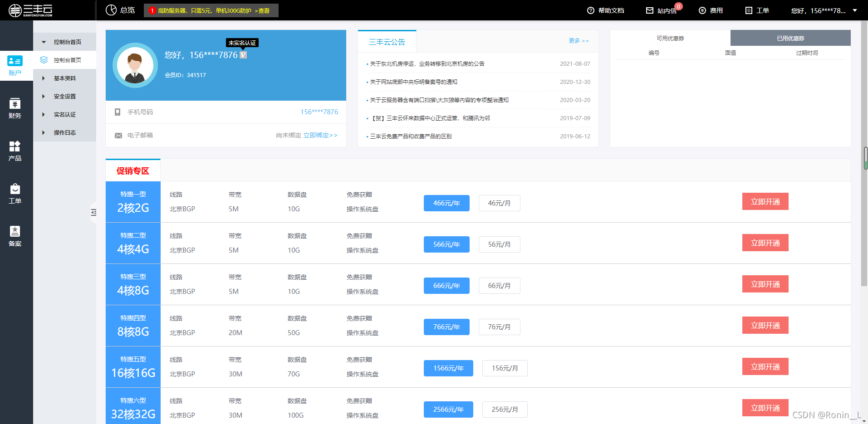Select the 2566元/年 pricing option
This screenshot has width=868, height=424.
[448, 409]
